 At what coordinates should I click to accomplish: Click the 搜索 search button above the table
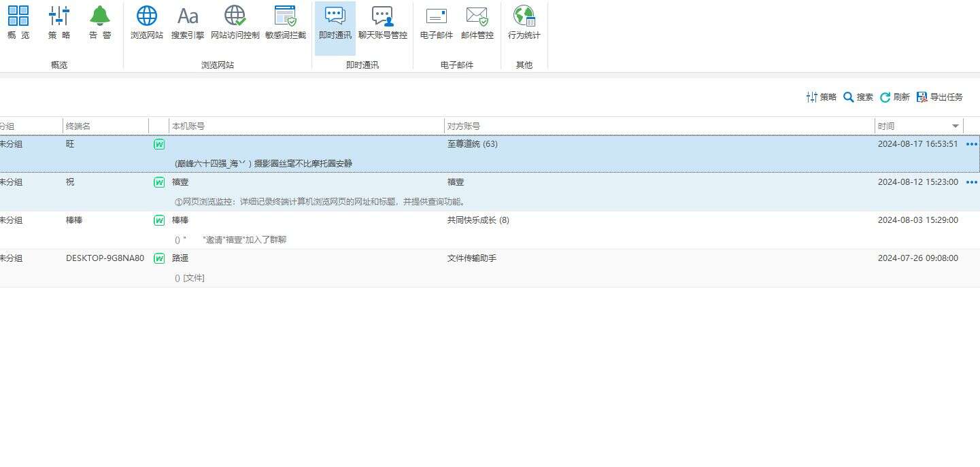[x=858, y=97]
